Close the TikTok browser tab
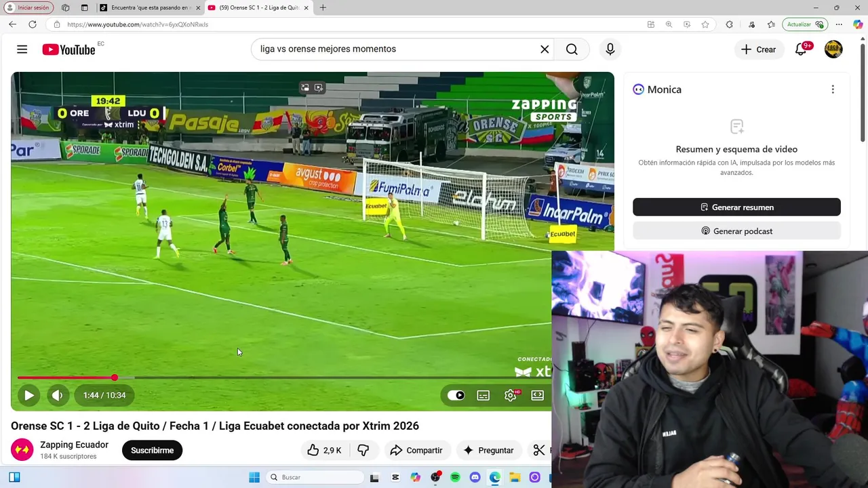This screenshot has height=488, width=868. 198,7
